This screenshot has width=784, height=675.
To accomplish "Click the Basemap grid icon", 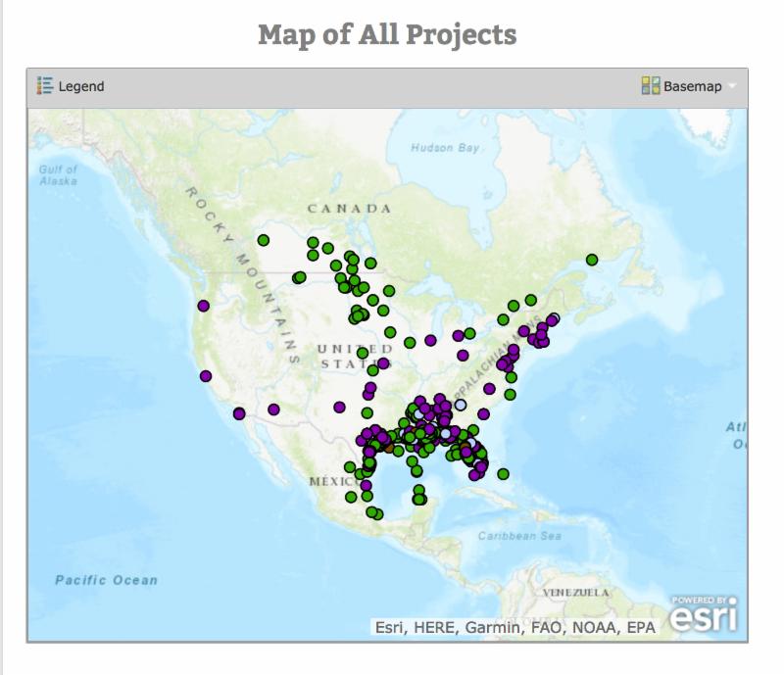I will (x=650, y=86).
